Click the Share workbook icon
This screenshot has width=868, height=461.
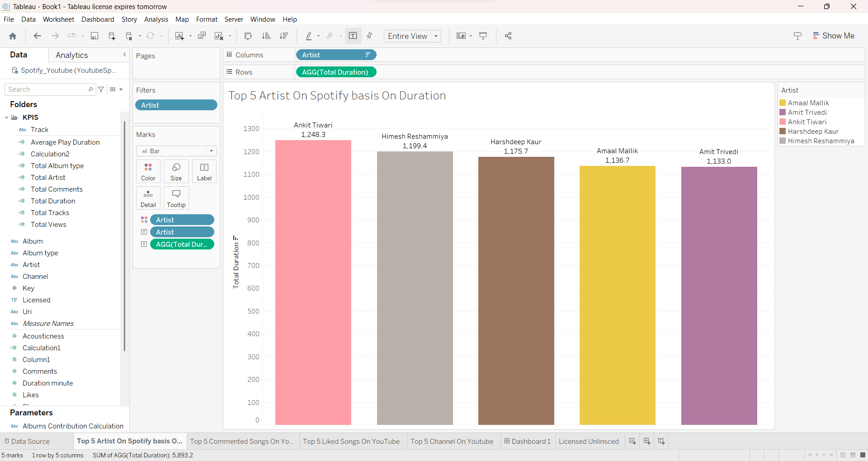pos(508,36)
